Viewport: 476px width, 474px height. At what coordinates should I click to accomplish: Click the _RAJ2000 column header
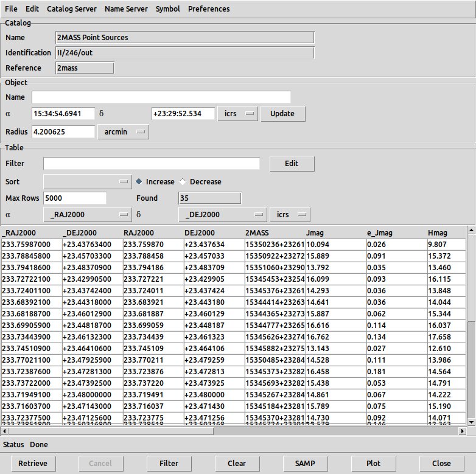[32, 233]
